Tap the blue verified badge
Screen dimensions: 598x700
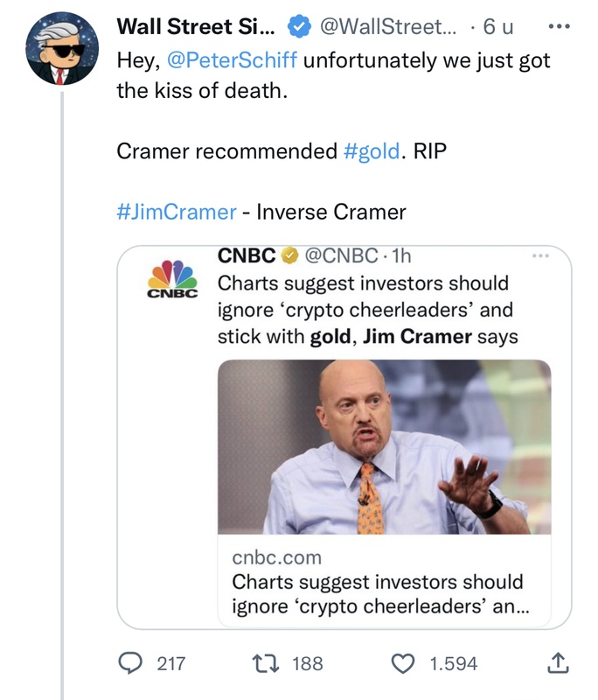(x=298, y=28)
